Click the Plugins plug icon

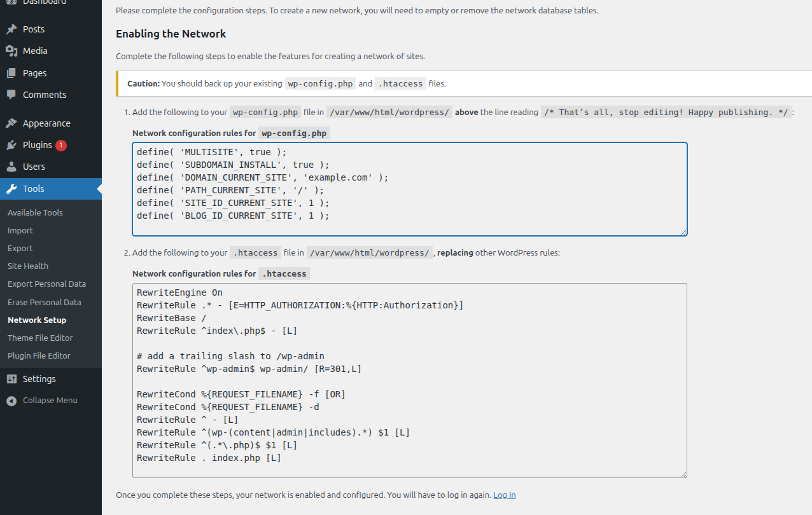[11, 145]
